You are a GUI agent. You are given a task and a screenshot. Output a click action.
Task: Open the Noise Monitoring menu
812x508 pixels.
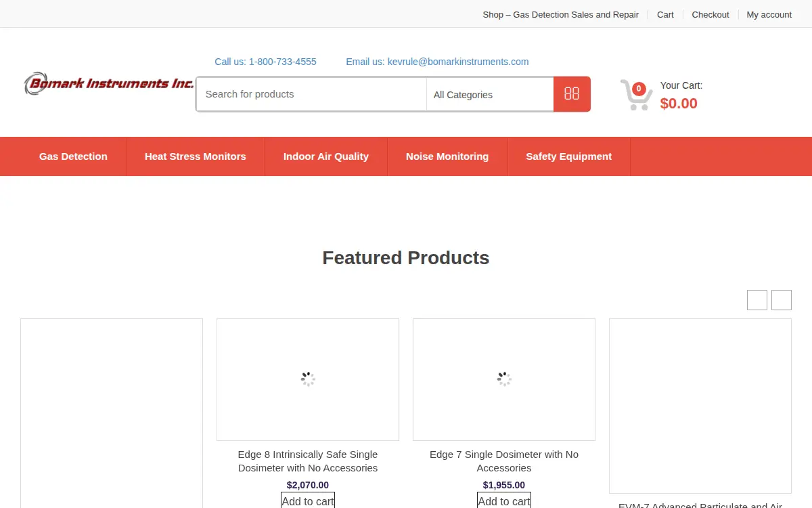pos(447,156)
